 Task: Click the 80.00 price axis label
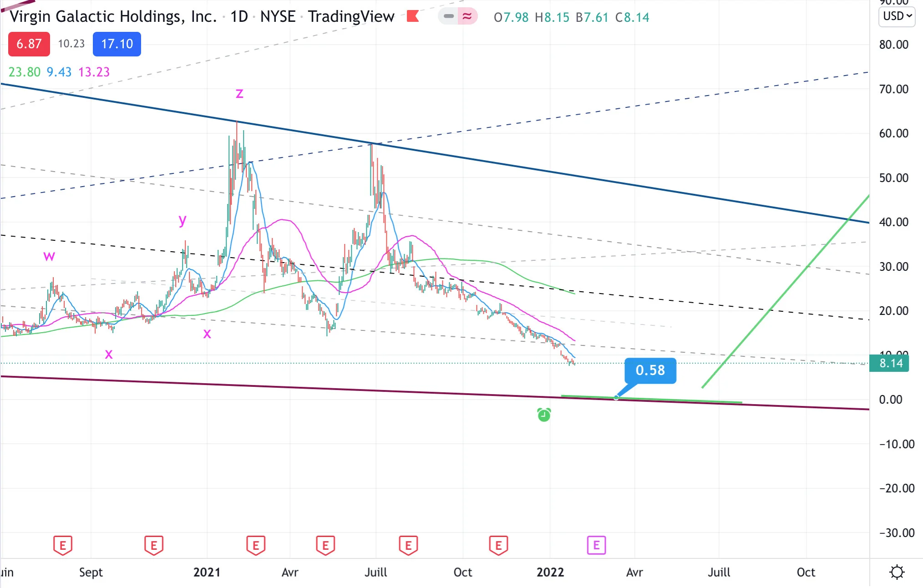click(894, 45)
